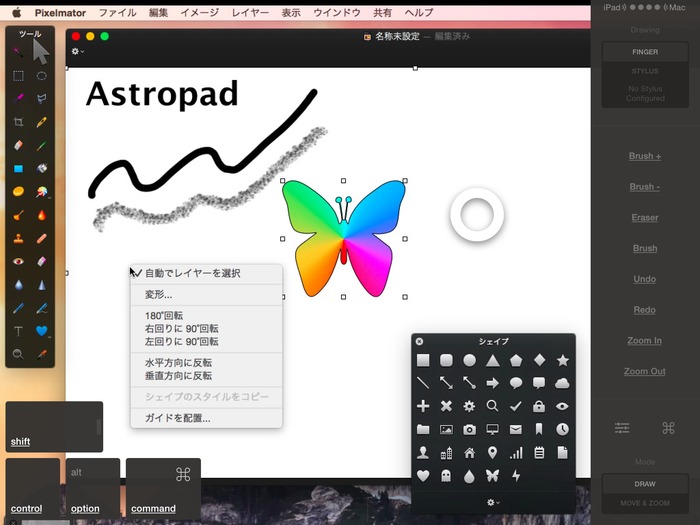This screenshot has width=700, height=525.
Task: Open the 編集 menu
Action: pos(158,12)
